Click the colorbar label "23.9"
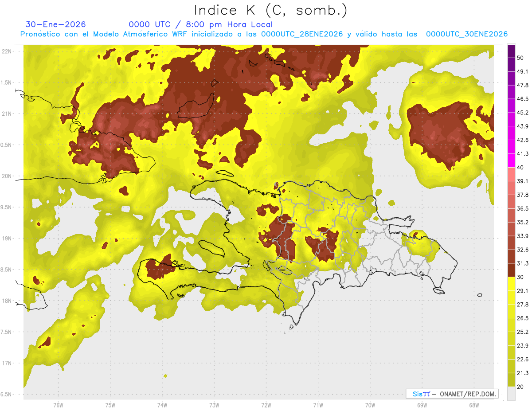532x411 pixels. point(523,346)
